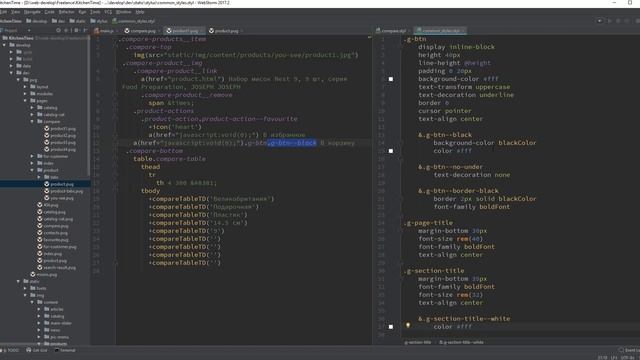The height and width of the screenshot is (360, 640).
Task: Click the folder icon of the compare directory
Action: coord(40,121)
